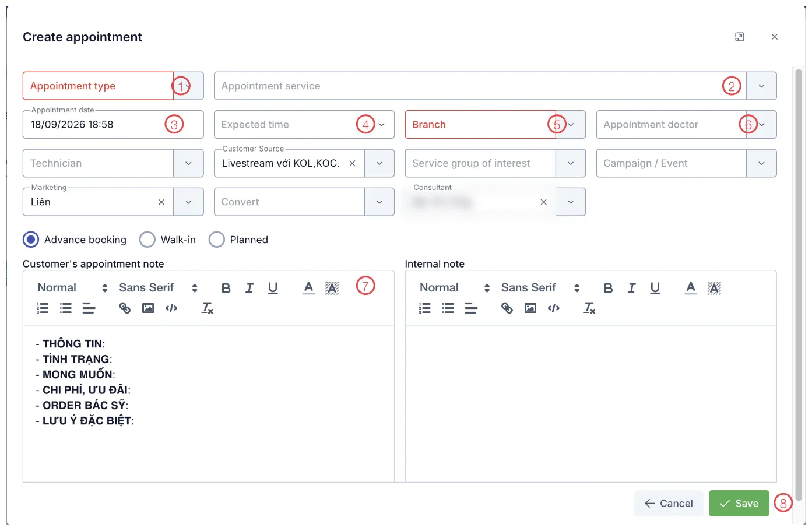Cancel creating the appointment
812x531 pixels.
(x=669, y=504)
